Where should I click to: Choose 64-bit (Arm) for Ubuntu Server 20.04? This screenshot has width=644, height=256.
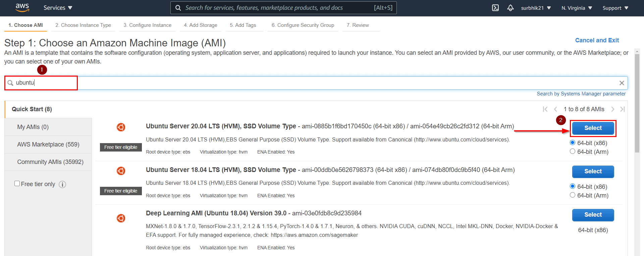coord(573,151)
